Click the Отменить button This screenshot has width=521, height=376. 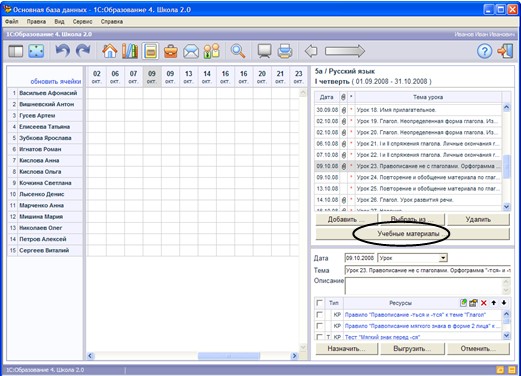tap(478, 348)
